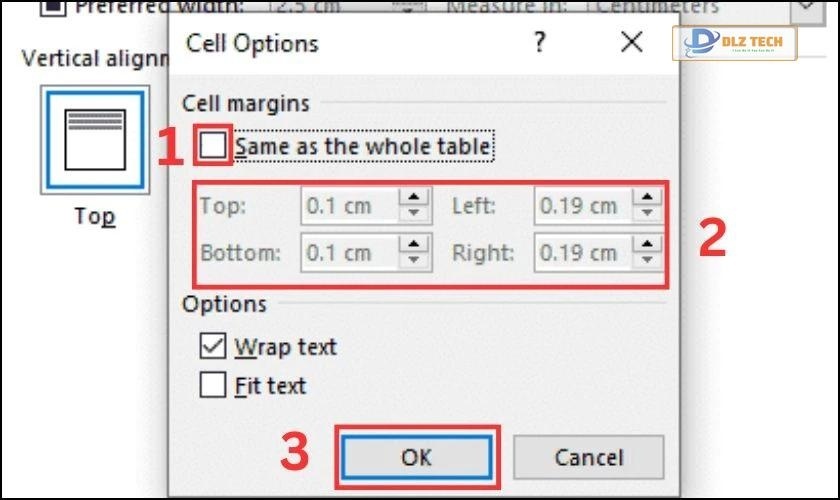This screenshot has height=500, width=840.
Task: Enable Same as the whole table
Action: 213,147
